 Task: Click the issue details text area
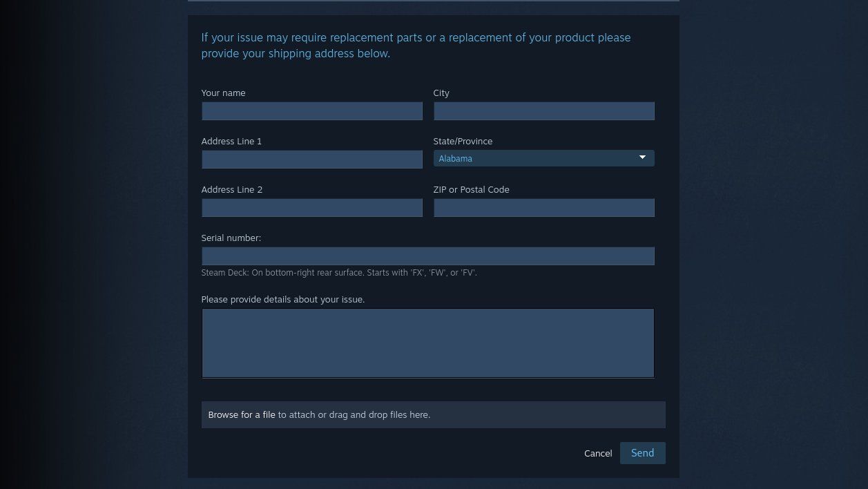click(427, 343)
